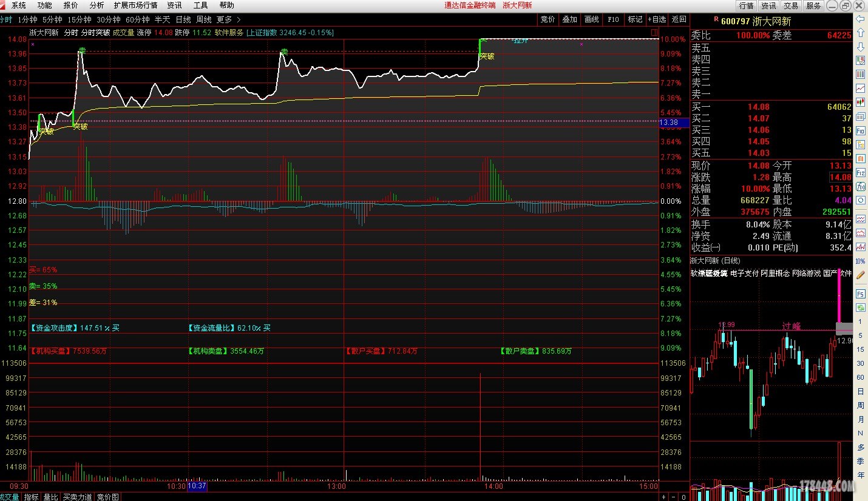868x501 pixels.
Task: Click the 竞价 button above chart
Action: (x=548, y=19)
